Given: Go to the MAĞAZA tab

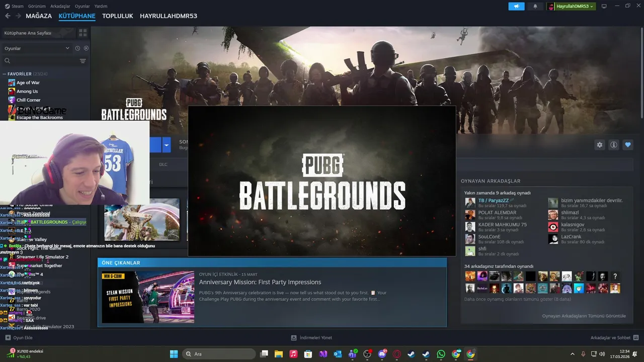Looking at the screenshot, I should [x=39, y=16].
